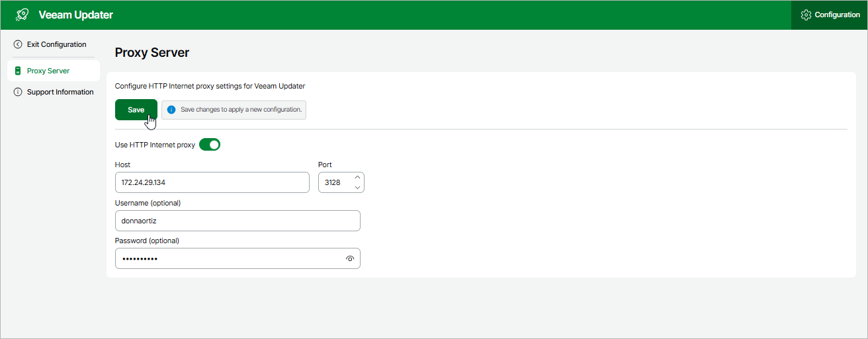Open the Support Information section
The image size is (868, 339).
click(54, 92)
